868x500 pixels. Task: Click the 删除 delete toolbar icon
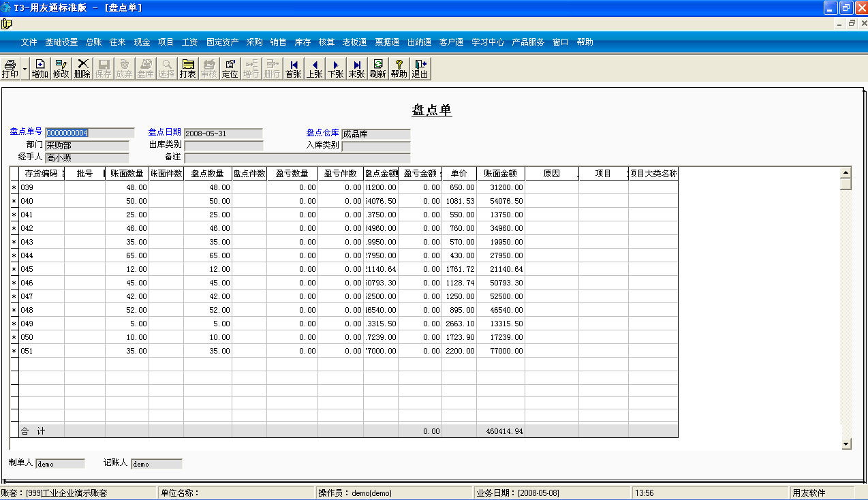point(82,69)
